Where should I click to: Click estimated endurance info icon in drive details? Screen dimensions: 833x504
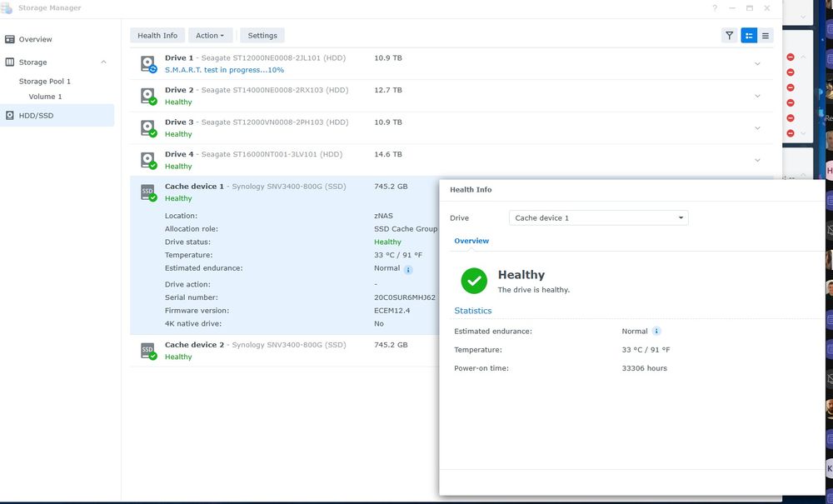click(408, 270)
